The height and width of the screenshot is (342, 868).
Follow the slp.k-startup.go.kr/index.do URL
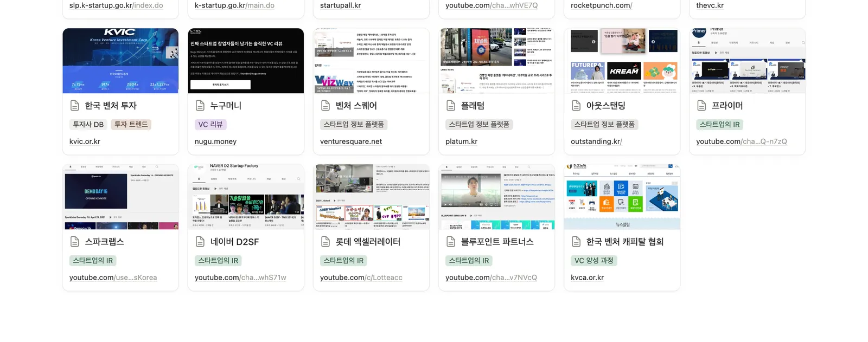point(116,5)
